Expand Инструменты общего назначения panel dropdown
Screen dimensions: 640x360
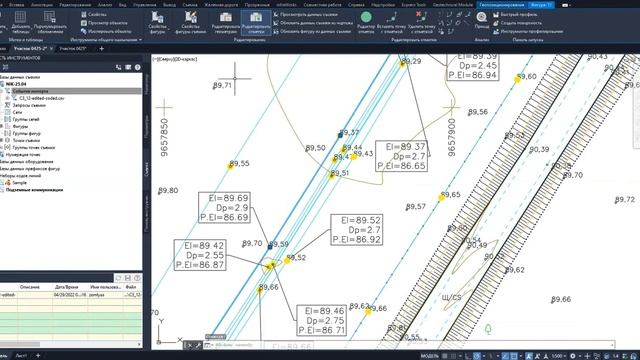click(140, 40)
